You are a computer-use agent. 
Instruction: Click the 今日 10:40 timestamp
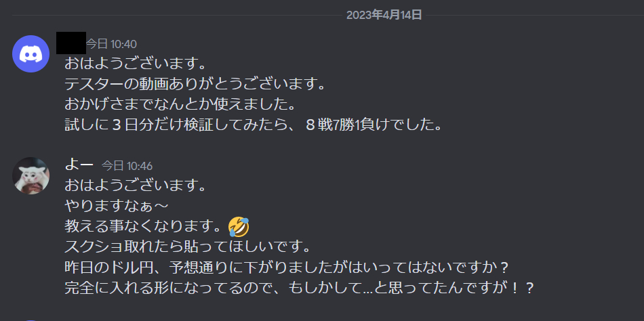pos(111,44)
